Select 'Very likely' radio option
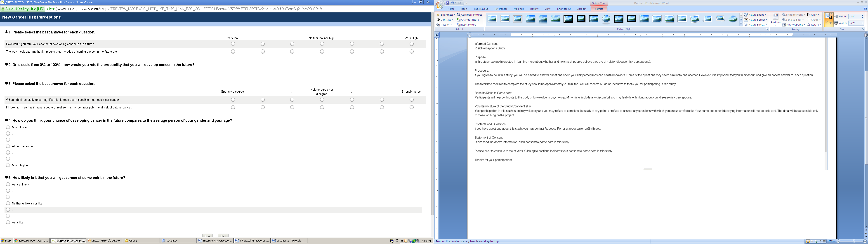The width and height of the screenshot is (868, 244). pos(8,222)
